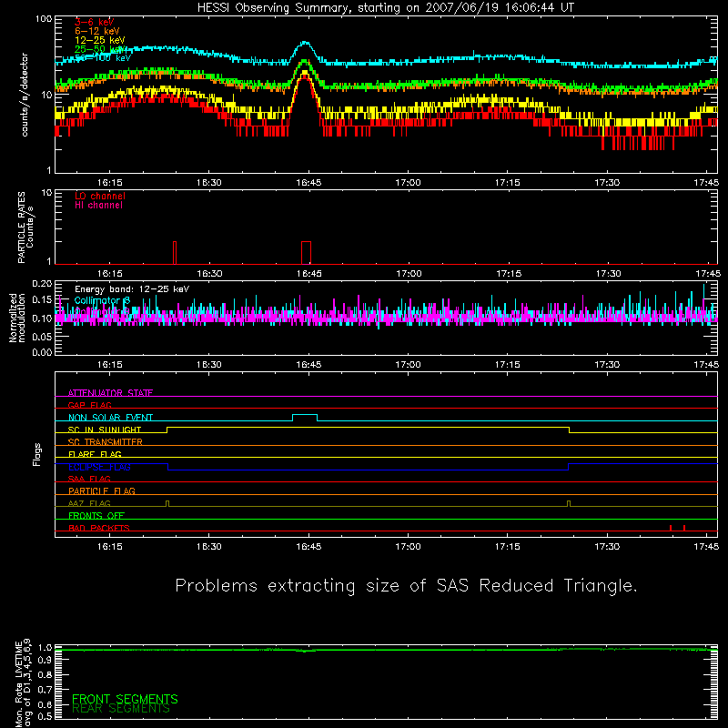This screenshot has width=728, height=728.
Task: Click the 16:15 tick label under the modulation plot
Action: tap(109, 365)
